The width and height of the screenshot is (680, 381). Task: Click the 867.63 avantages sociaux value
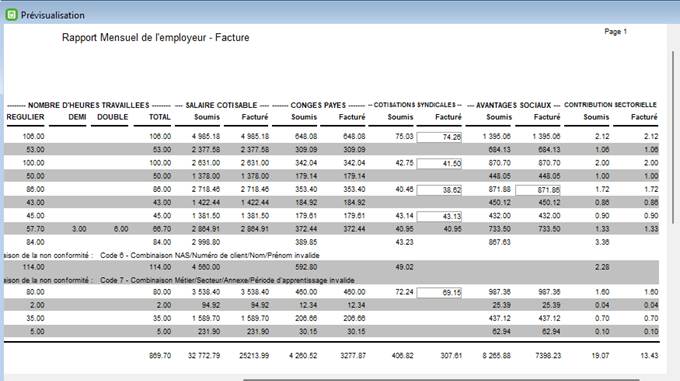500,242
